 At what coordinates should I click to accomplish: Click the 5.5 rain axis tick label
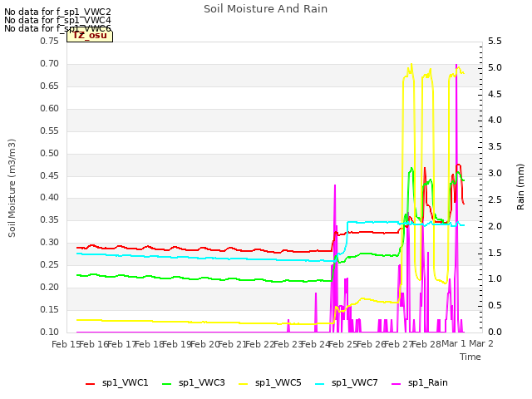point(495,42)
